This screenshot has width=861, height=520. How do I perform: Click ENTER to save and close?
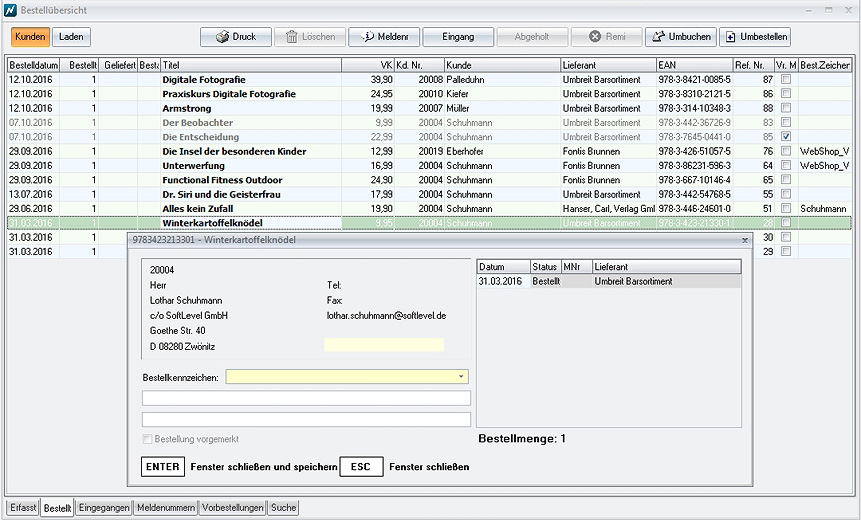click(x=162, y=467)
